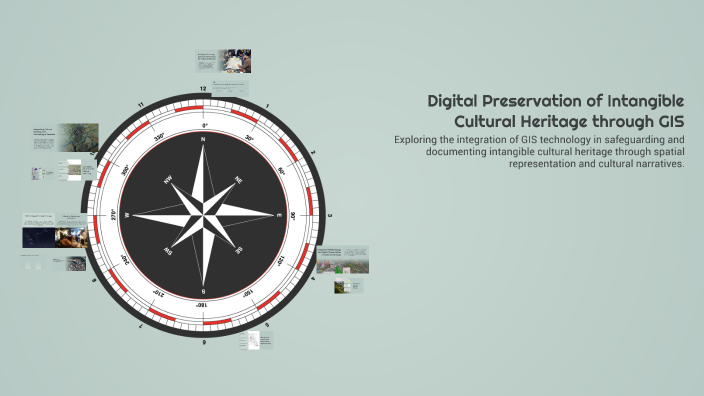
Task: Click the subtitle starting 'Exploring the integration of GIS'
Action: 539,152
